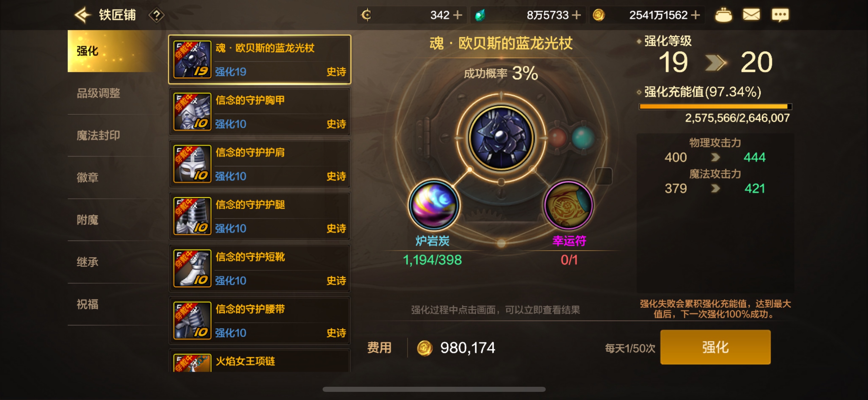Open the 附魔 enchant tab
This screenshot has width=868, height=400.
point(88,220)
